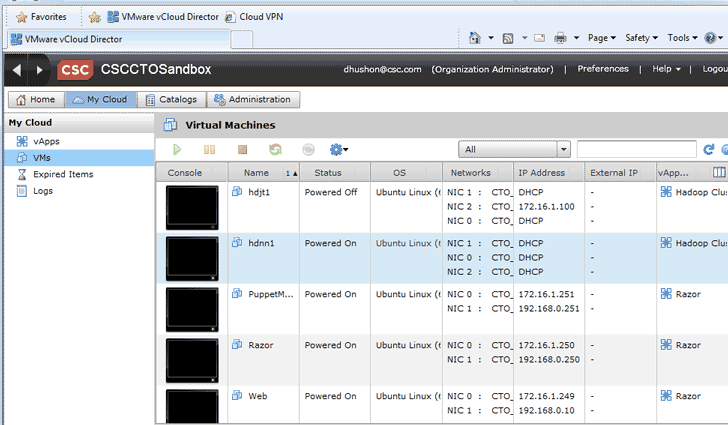Open a new blank browser tab
Viewport: 728px width, 425px height.
coord(241,40)
